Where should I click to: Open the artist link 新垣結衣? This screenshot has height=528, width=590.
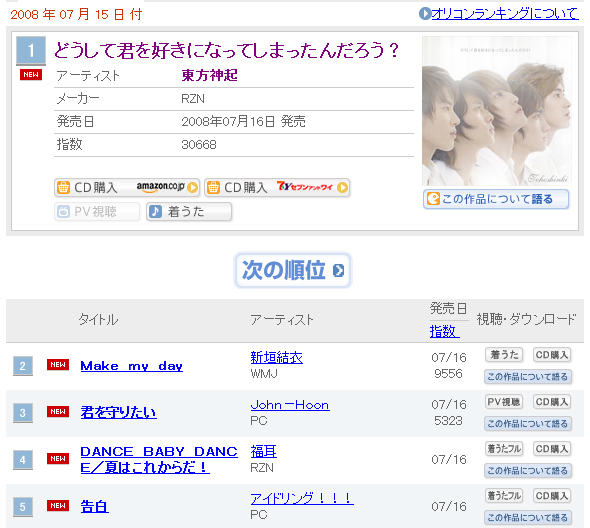coord(277,357)
